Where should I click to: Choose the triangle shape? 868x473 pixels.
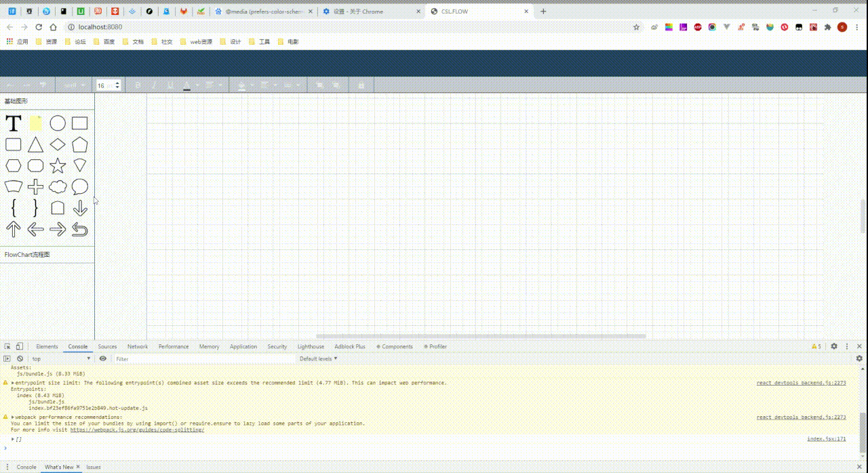[35, 144]
